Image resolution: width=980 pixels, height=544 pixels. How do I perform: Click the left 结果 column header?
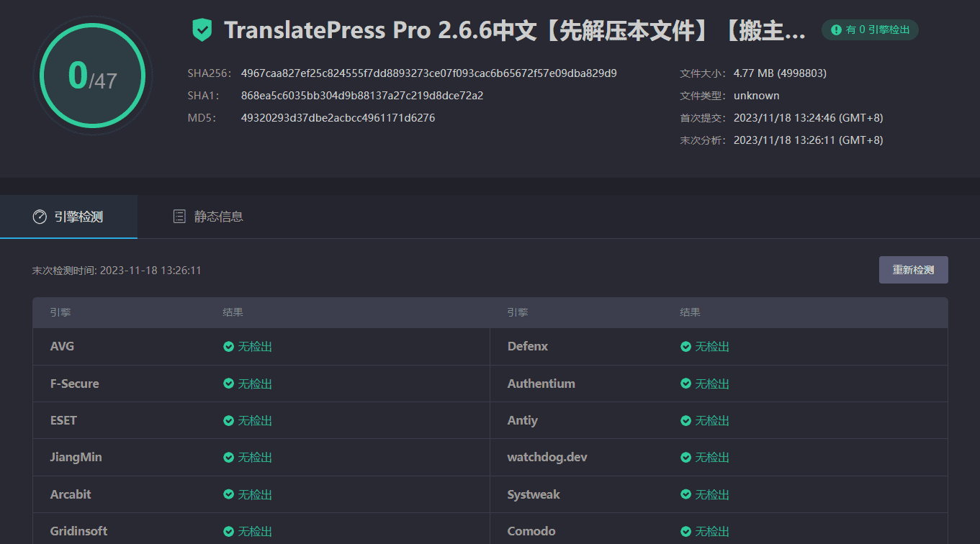(233, 313)
